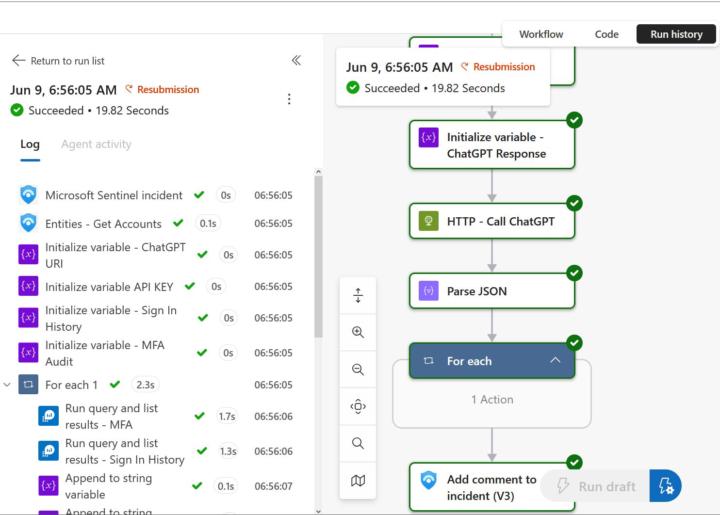Click the variable icon for API KEY row
Viewport: 720px width, 515px height.
point(28,286)
